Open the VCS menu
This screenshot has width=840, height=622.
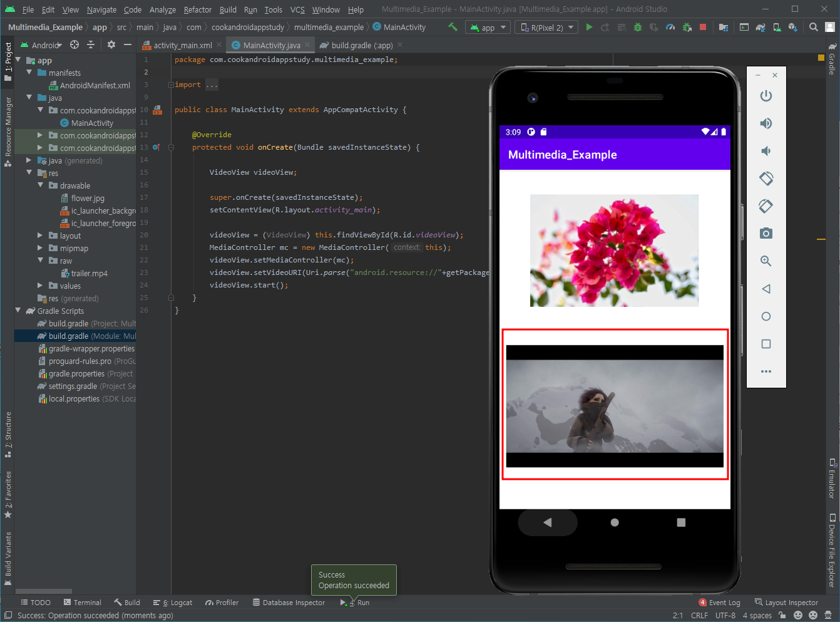click(297, 9)
